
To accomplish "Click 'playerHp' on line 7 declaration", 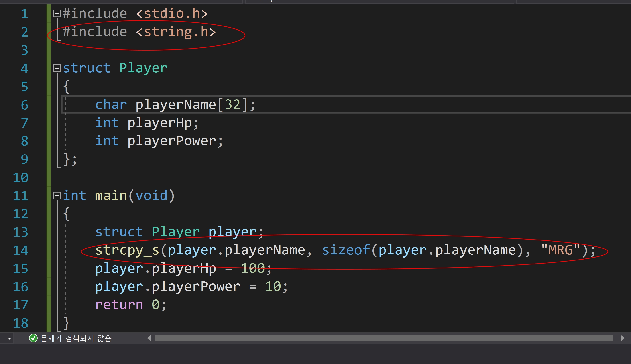I will (160, 123).
